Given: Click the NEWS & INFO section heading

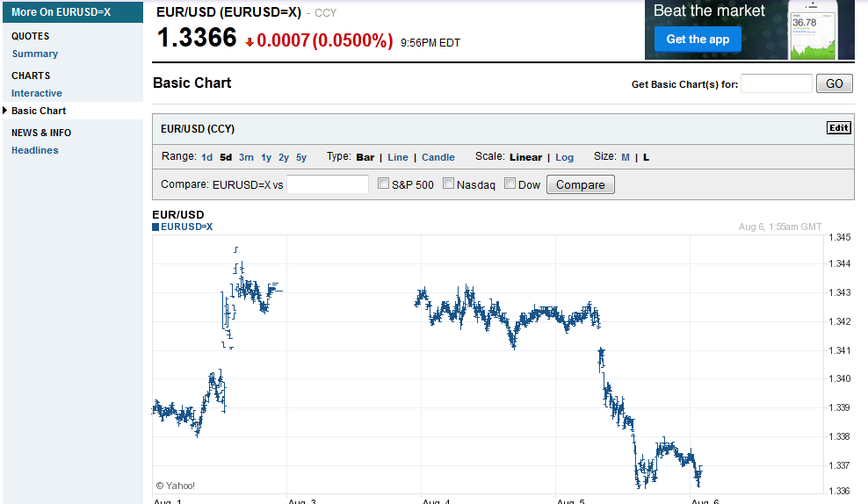Looking at the screenshot, I should pos(41,133).
